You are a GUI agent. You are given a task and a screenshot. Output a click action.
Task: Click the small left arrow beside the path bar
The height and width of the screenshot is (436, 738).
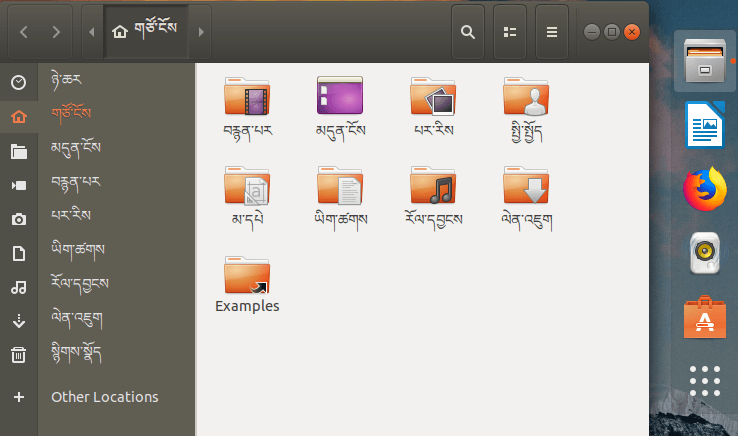(x=92, y=32)
